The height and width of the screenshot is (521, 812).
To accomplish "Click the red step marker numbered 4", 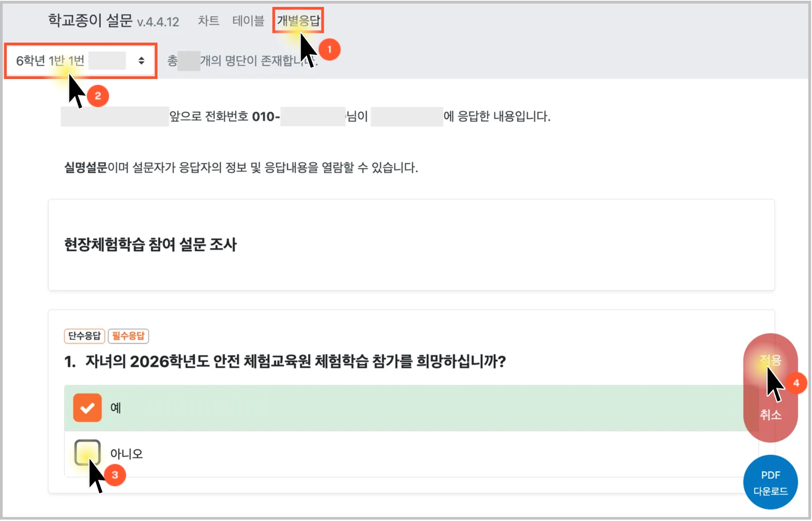I will 796,383.
